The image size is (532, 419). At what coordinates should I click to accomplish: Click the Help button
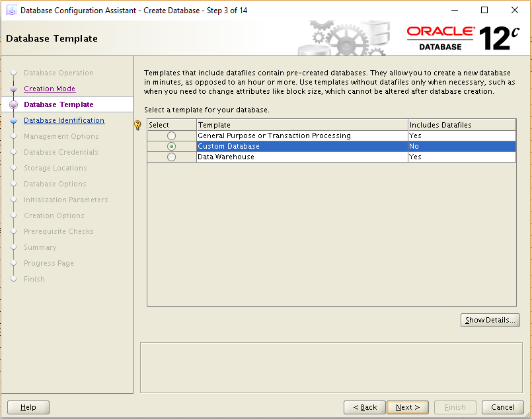28,407
